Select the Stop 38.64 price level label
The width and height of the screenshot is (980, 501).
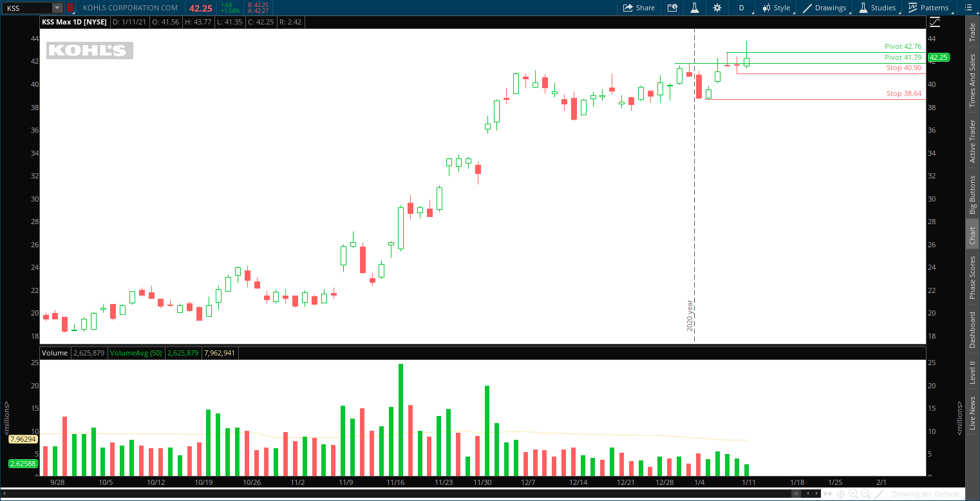click(903, 93)
